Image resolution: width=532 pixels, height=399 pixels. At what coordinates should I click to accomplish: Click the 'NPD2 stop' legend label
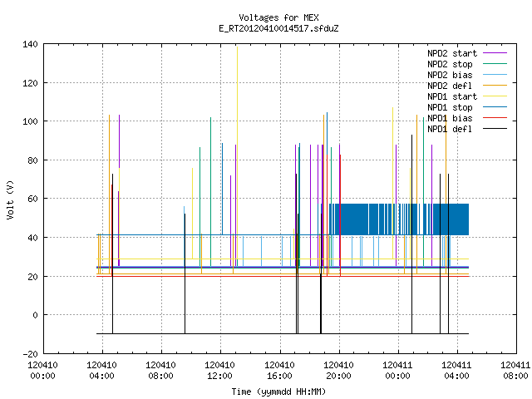pyautogui.click(x=450, y=64)
